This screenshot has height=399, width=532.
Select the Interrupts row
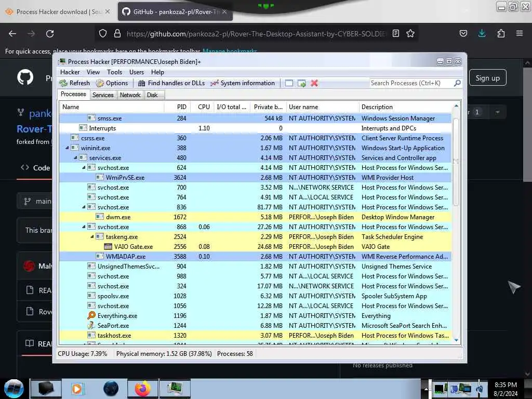255,128
